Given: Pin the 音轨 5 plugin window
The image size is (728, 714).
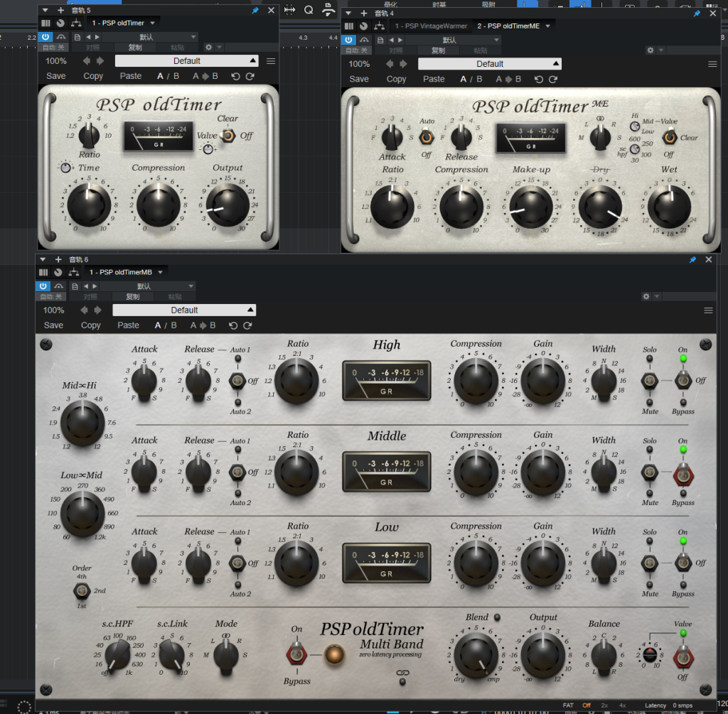Looking at the screenshot, I should coord(255,10).
